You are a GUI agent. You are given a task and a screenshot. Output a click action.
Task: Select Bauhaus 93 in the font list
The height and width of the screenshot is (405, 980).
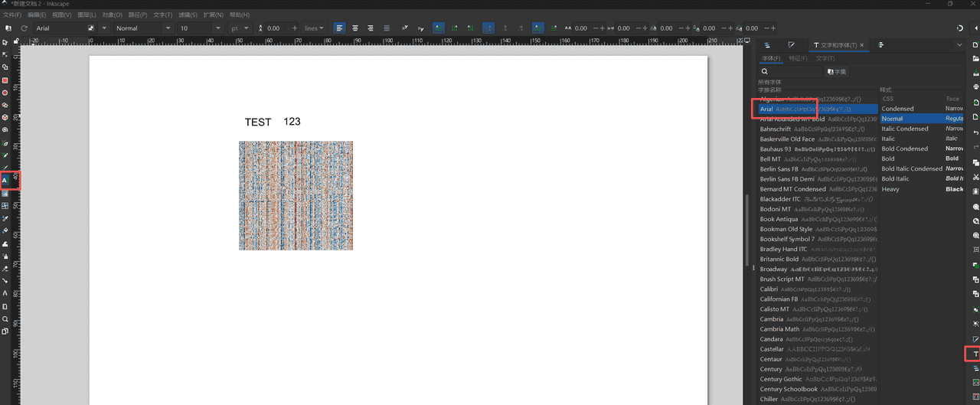point(818,149)
